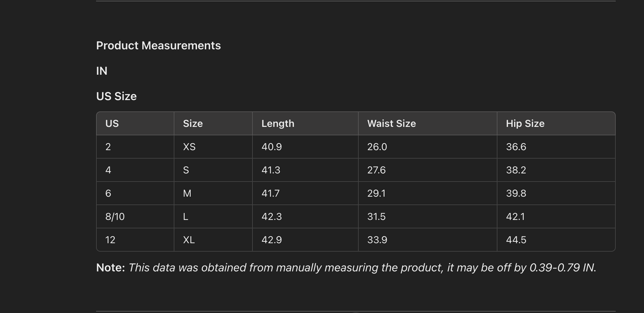The width and height of the screenshot is (644, 313).
Task: Click the measurement accuracy Note text
Action: 346,268
